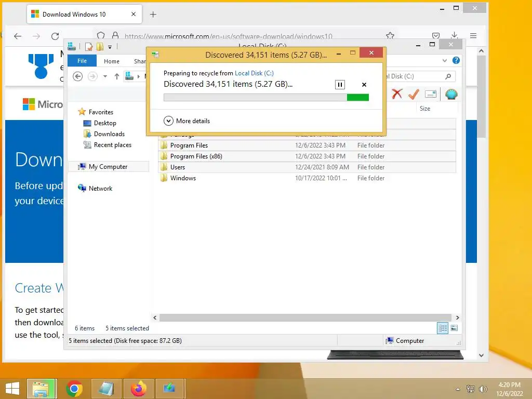This screenshot has height=399, width=532.
Task: Expand the address bar breadcrumb arrow
Action: (x=138, y=76)
